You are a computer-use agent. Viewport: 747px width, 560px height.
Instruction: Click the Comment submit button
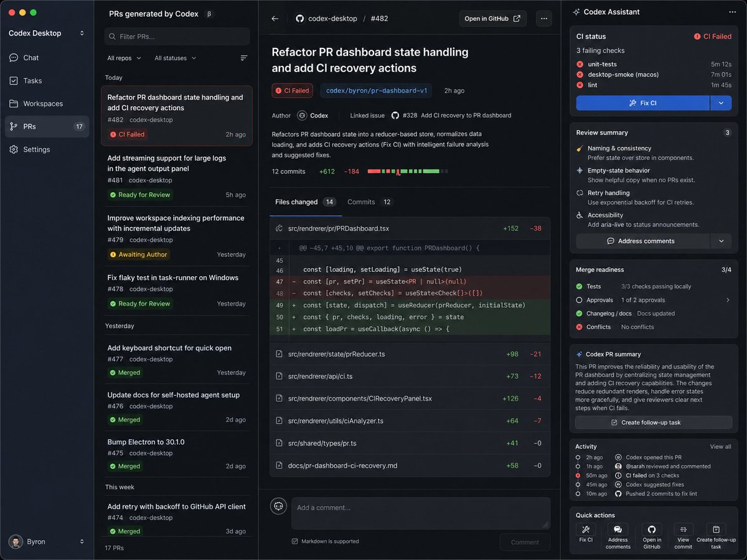click(525, 542)
